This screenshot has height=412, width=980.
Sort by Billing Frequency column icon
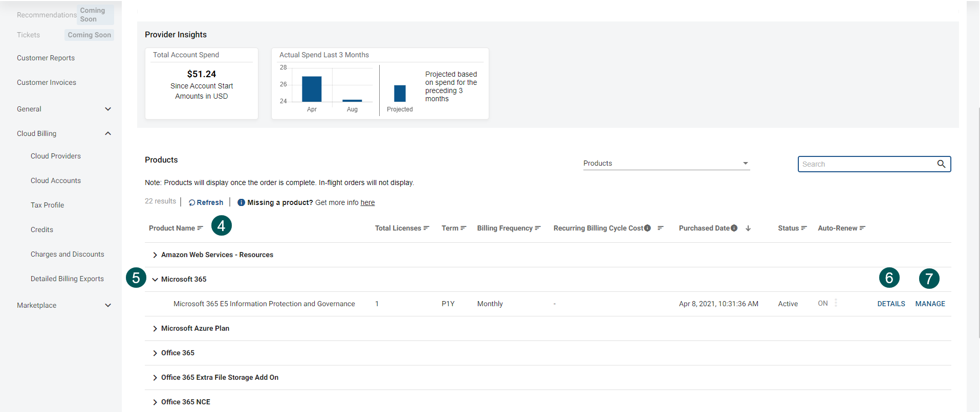click(538, 228)
